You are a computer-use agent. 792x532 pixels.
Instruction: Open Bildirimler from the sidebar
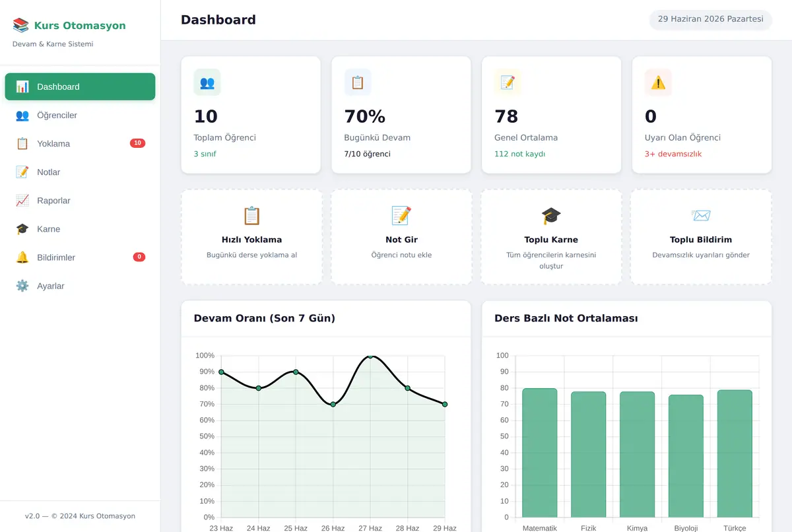80,257
